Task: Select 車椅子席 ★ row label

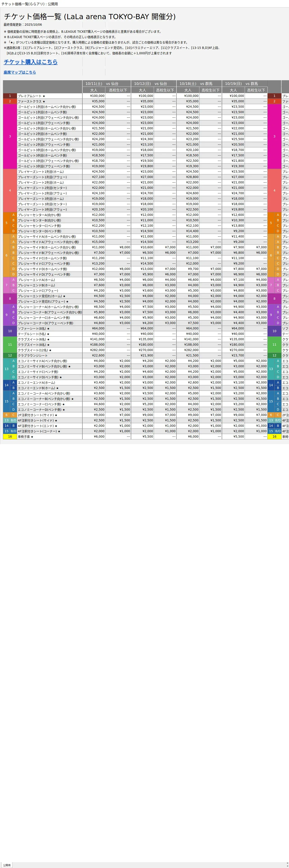Action: pyautogui.click(x=50, y=437)
